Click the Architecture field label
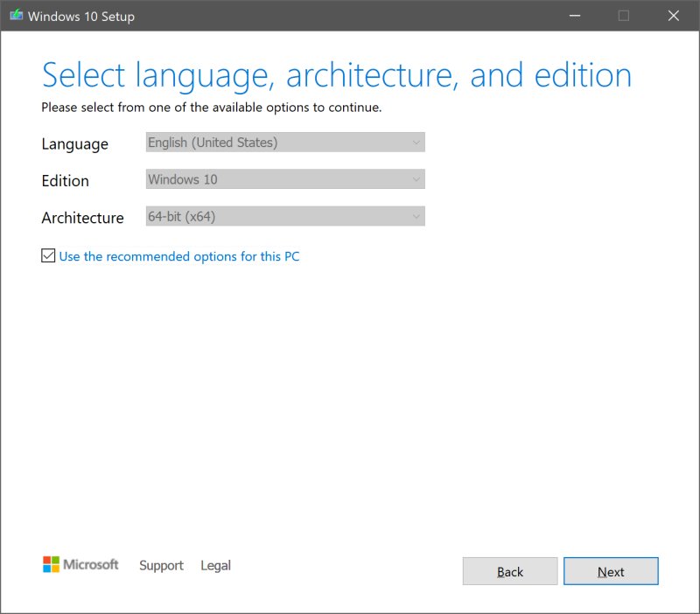 pyautogui.click(x=82, y=218)
